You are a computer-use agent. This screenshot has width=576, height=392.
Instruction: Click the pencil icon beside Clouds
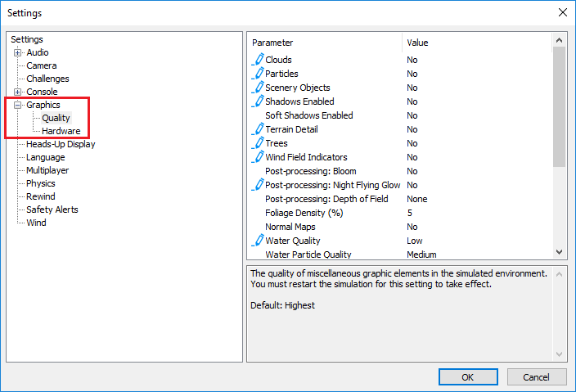tap(258, 60)
